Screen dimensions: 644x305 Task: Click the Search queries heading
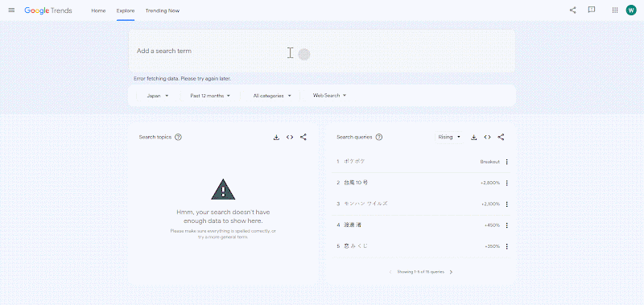point(354,137)
